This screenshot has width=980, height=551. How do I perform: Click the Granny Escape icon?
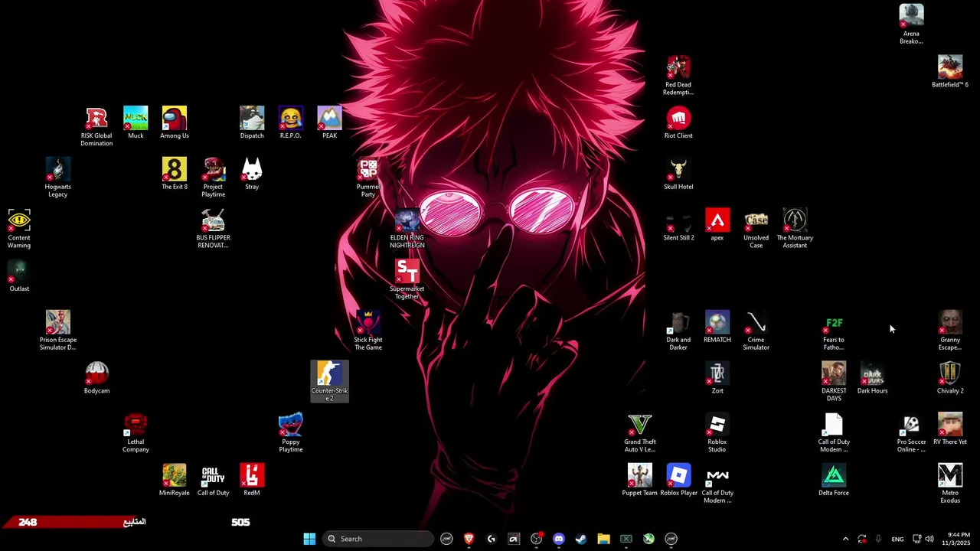[x=950, y=331]
